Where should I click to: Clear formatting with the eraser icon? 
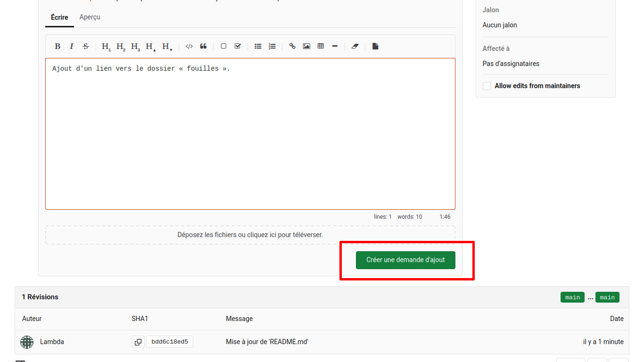point(355,46)
